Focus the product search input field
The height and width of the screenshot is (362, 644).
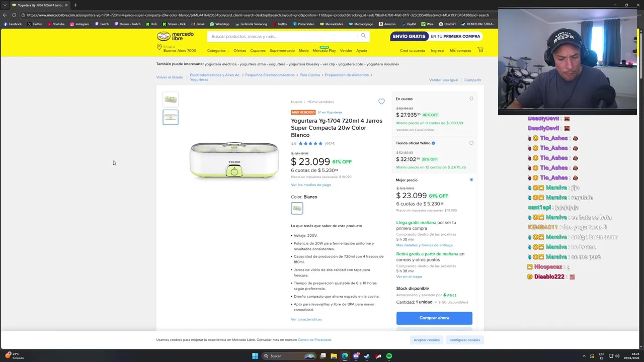283,36
